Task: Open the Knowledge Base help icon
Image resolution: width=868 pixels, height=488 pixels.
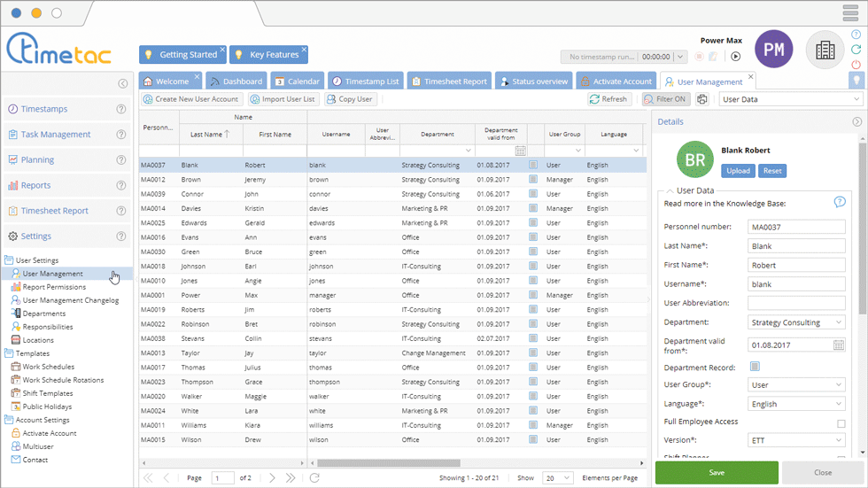Action: point(840,203)
